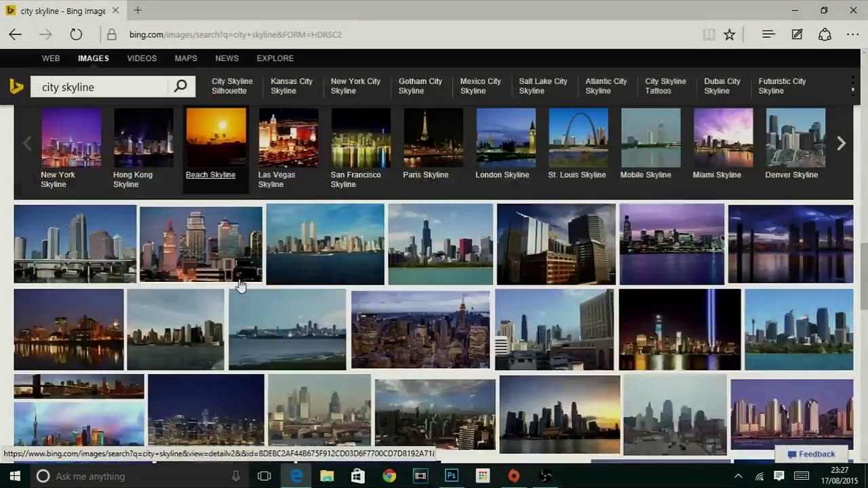Add page to favorites star icon

[x=729, y=35]
